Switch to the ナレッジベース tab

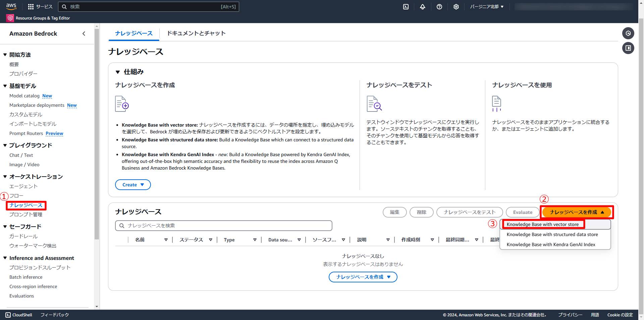[134, 33]
